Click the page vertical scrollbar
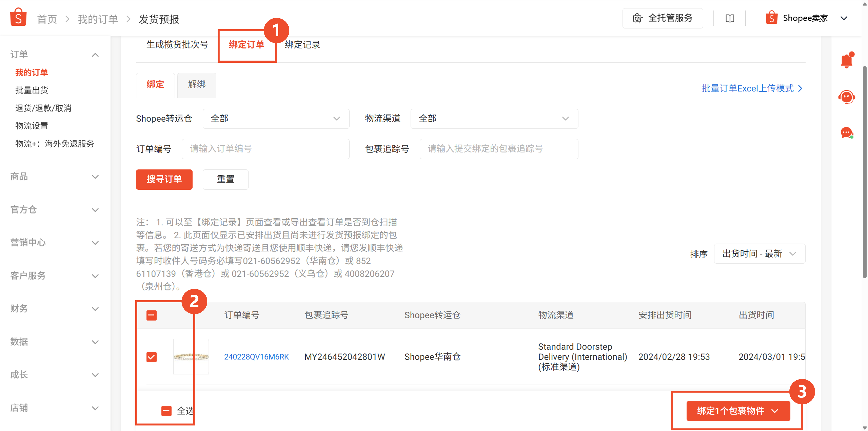Image resolution: width=868 pixels, height=431 pixels. (x=864, y=172)
